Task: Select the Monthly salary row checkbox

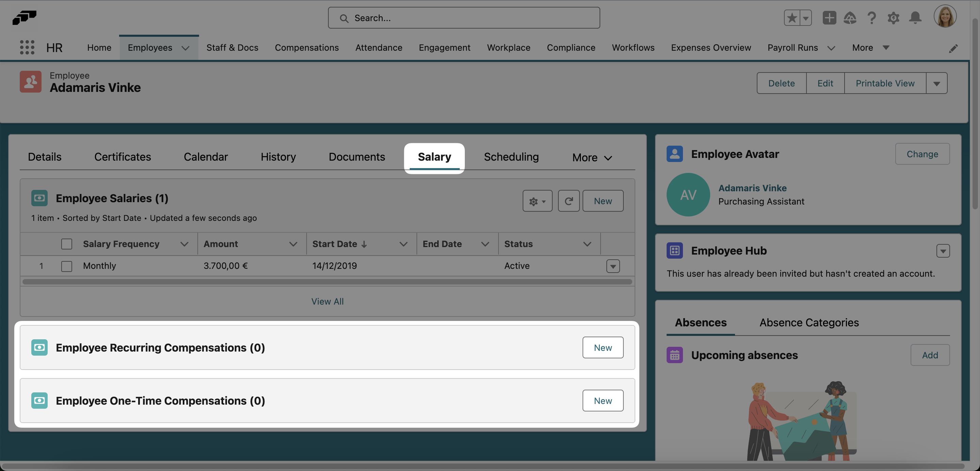Action: [67, 266]
